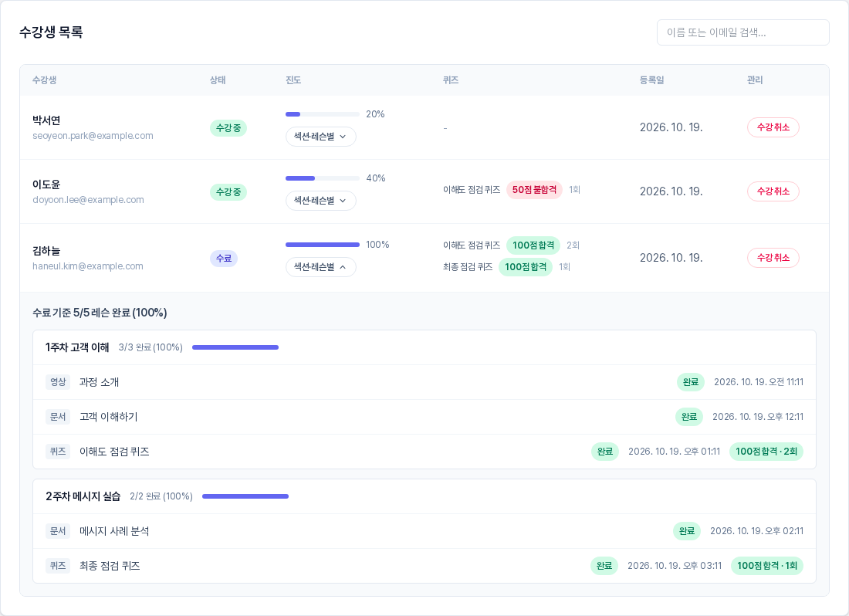The height and width of the screenshot is (616, 849).
Task: Select the 퀴즈 column header
Action: click(x=451, y=80)
